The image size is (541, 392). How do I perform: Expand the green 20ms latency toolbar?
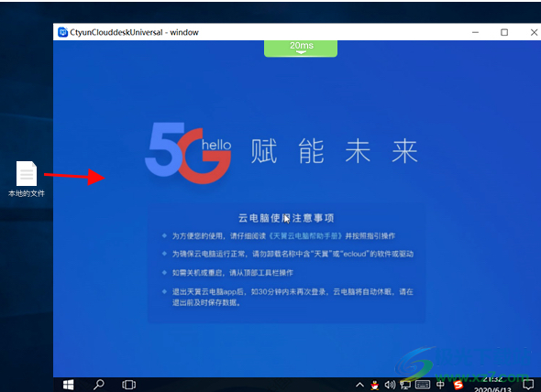click(x=301, y=49)
